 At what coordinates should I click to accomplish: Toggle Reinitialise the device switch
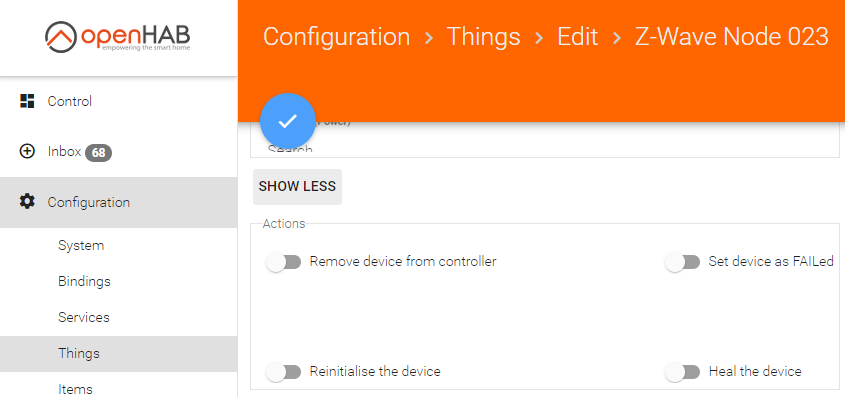pos(283,372)
